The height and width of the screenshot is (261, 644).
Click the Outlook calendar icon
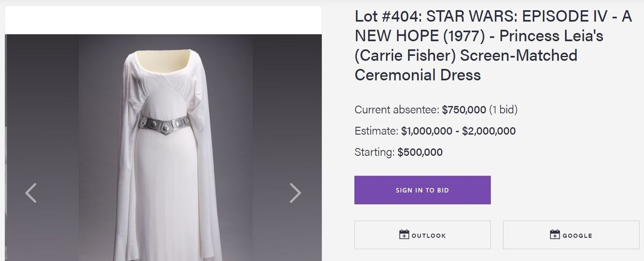(404, 235)
